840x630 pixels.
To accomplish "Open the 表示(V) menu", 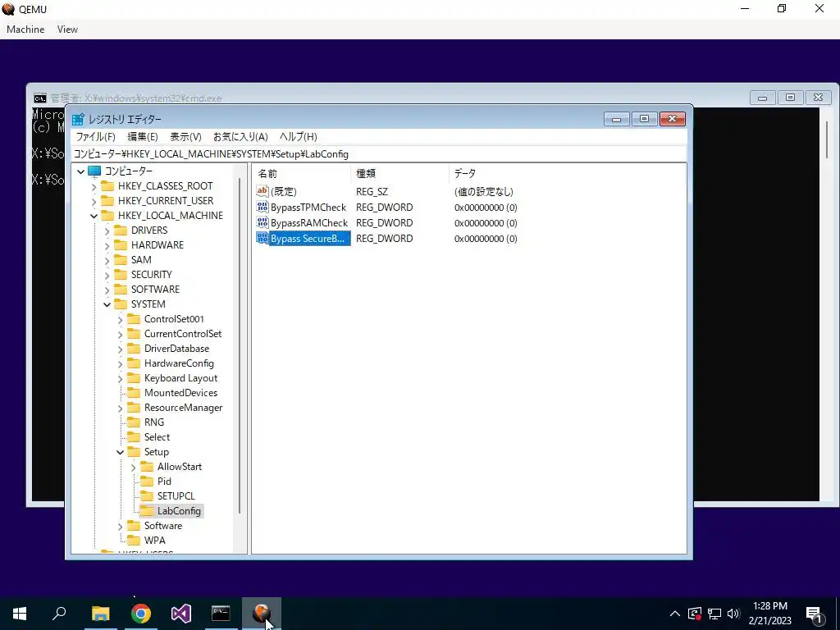I will (x=185, y=137).
